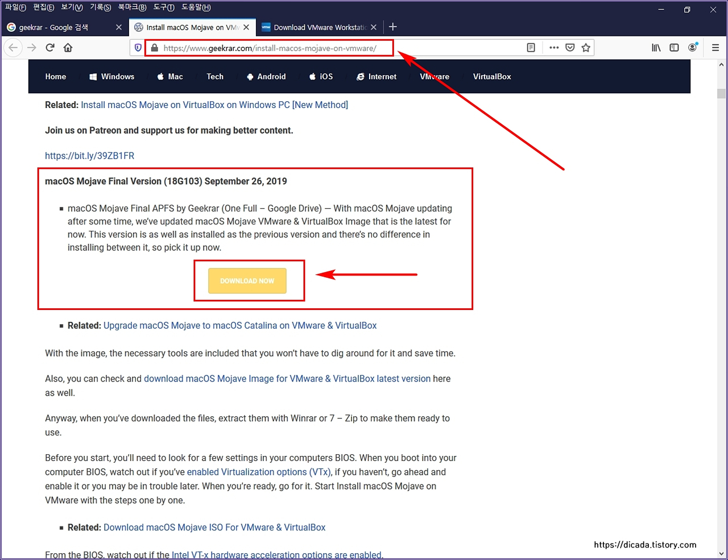Open Mac category in site nav

(170, 77)
